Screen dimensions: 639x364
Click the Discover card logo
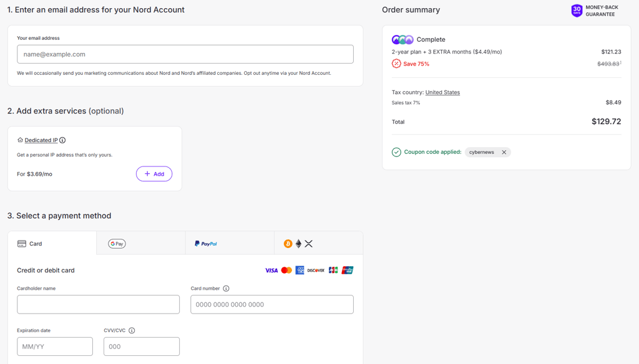[x=316, y=271]
